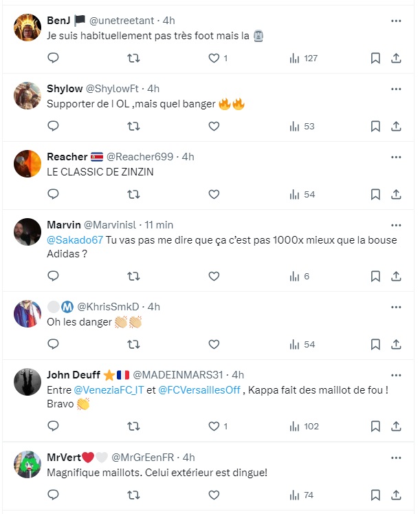
Task: Share Reacher's LE CLASSIC DE ZINZIN tweet
Action: [x=396, y=195]
